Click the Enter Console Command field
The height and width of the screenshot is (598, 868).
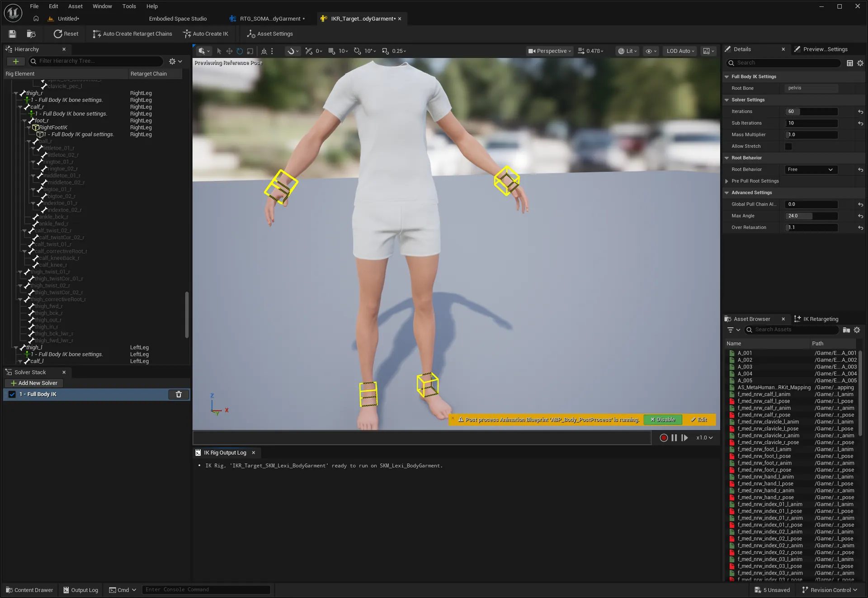(206, 590)
